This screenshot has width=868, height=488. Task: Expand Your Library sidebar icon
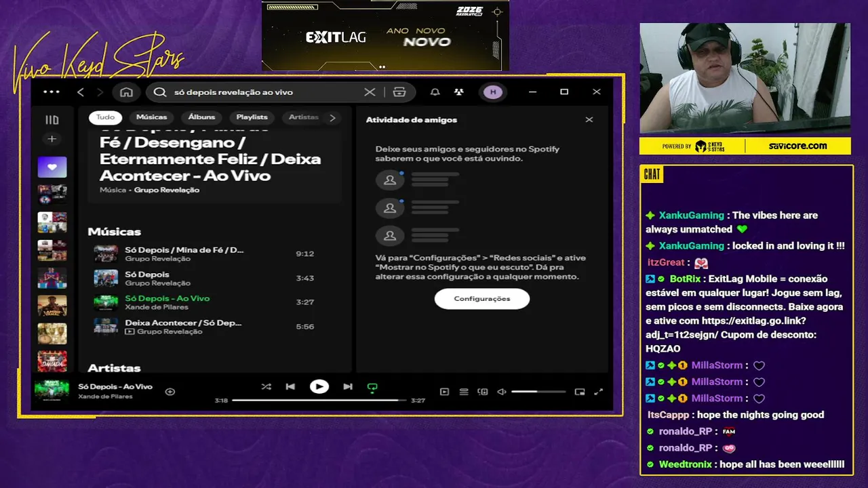pyautogui.click(x=52, y=120)
